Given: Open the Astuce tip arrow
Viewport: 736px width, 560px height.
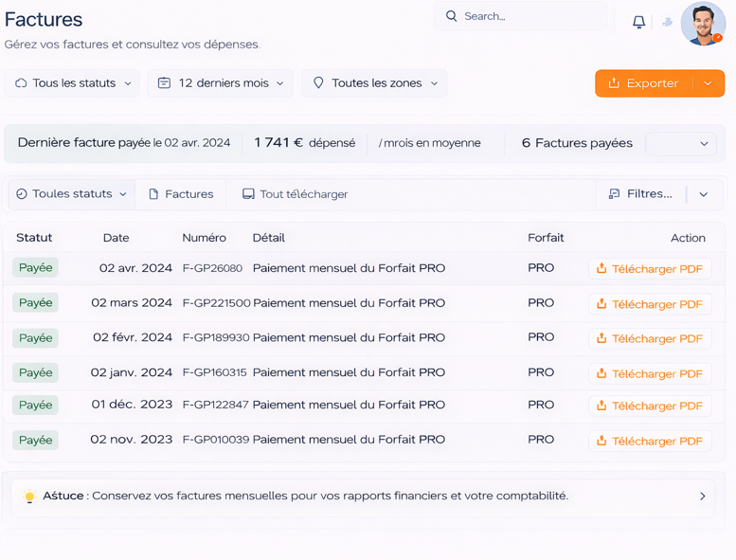Looking at the screenshot, I should click(x=702, y=497).
